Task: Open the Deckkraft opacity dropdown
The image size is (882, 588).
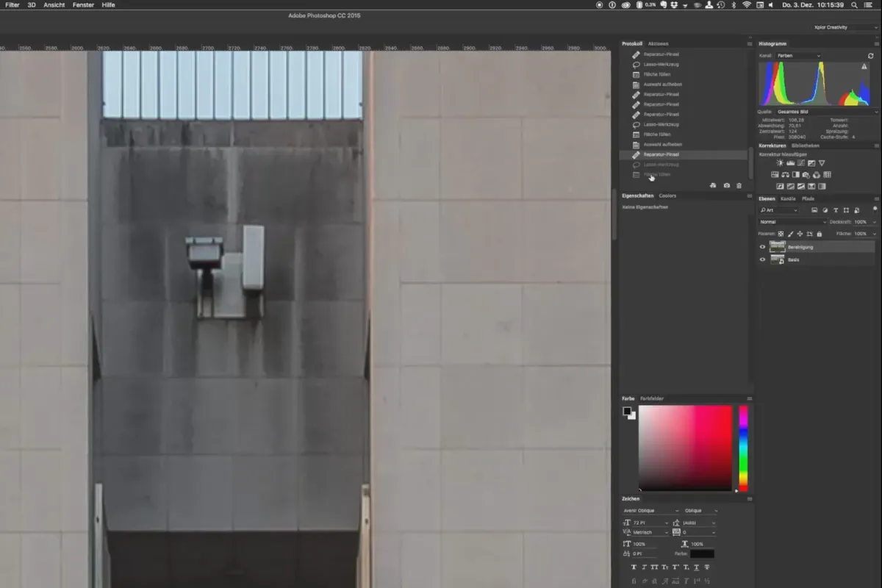Action: (x=874, y=222)
